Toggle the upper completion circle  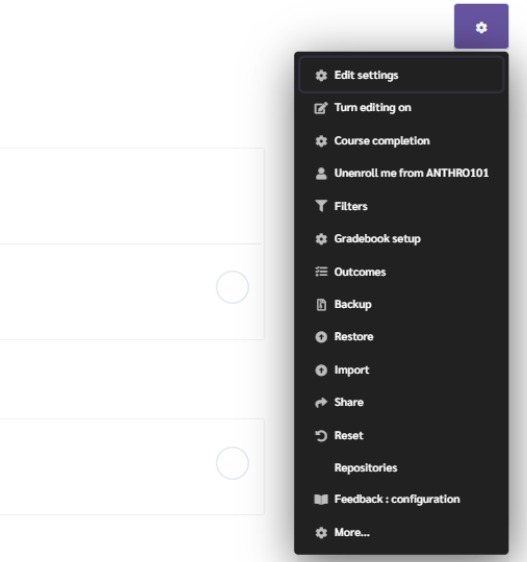click(x=232, y=287)
